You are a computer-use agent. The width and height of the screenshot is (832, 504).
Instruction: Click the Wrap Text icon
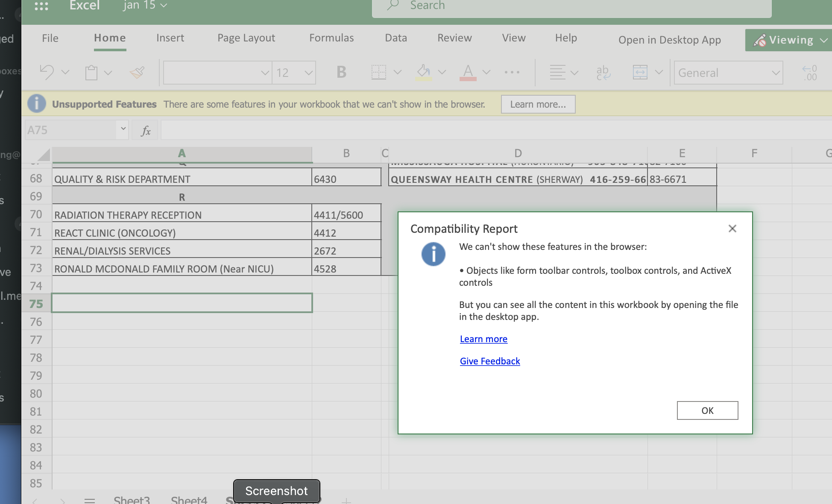pos(603,73)
